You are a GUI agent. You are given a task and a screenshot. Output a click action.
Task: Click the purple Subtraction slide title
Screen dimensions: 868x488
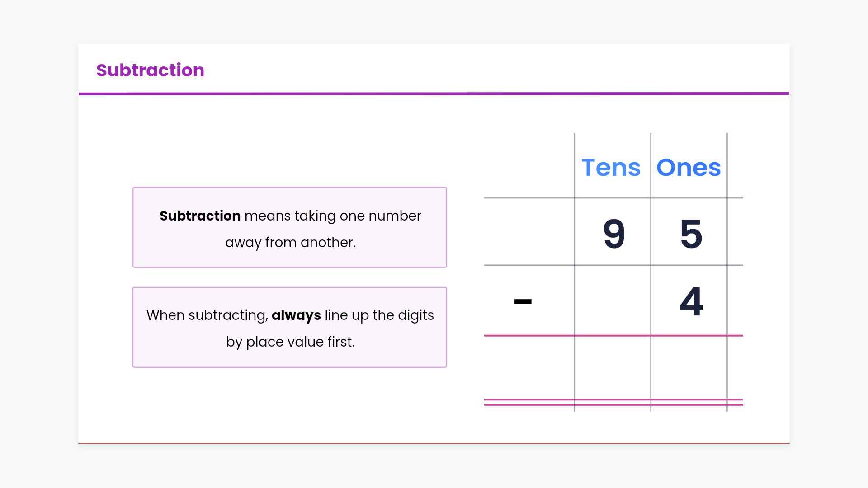[x=150, y=70]
